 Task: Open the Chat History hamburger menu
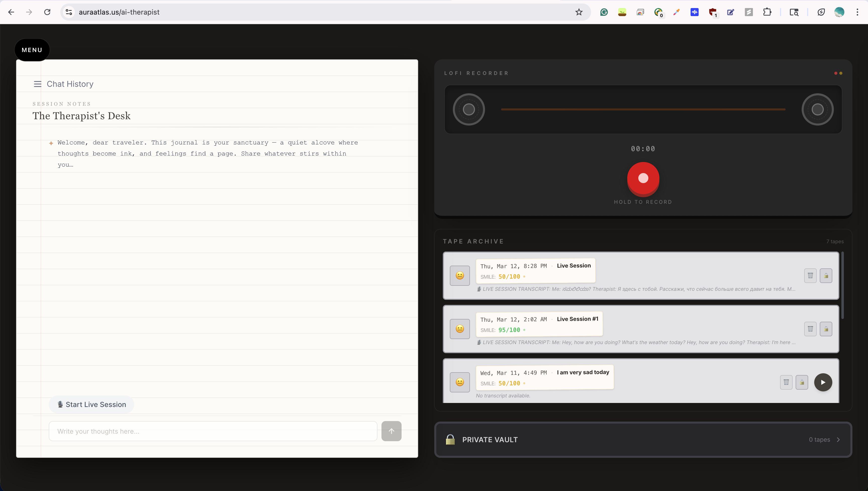coord(37,84)
